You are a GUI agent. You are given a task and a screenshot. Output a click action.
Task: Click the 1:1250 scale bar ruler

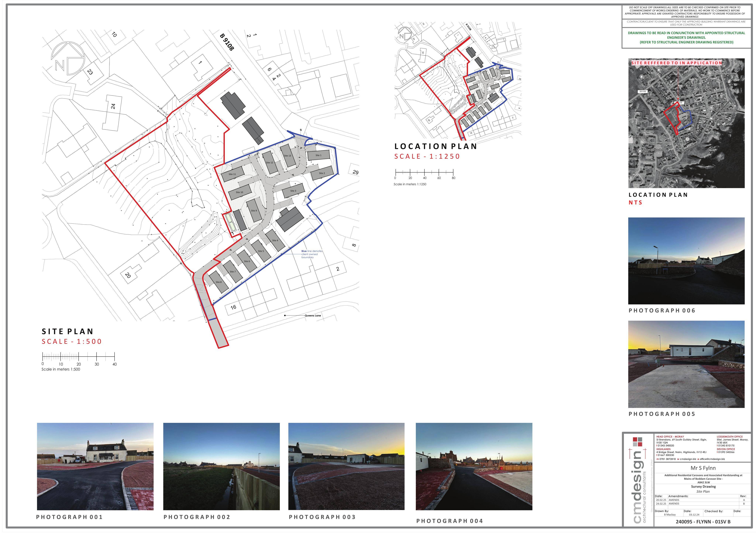point(424,172)
